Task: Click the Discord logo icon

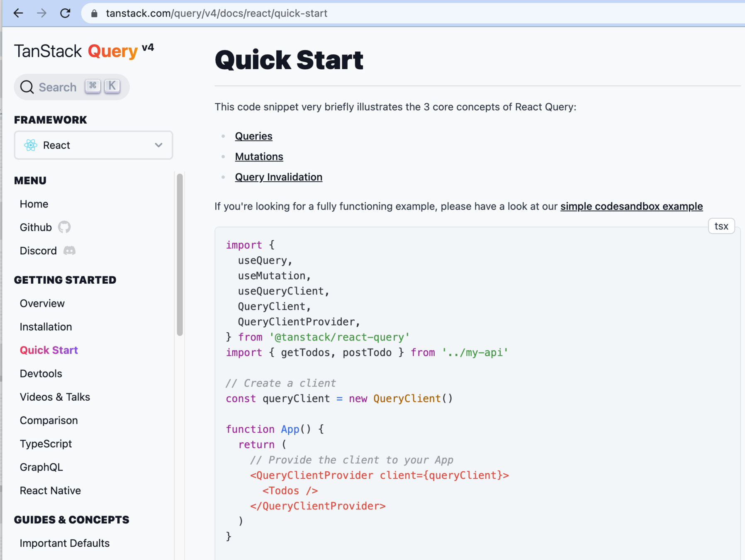Action: click(x=69, y=251)
